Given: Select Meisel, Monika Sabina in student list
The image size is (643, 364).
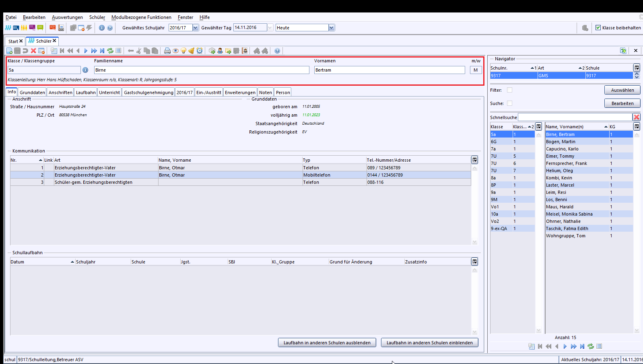Looking at the screenshot, I should click(x=589, y=214).
